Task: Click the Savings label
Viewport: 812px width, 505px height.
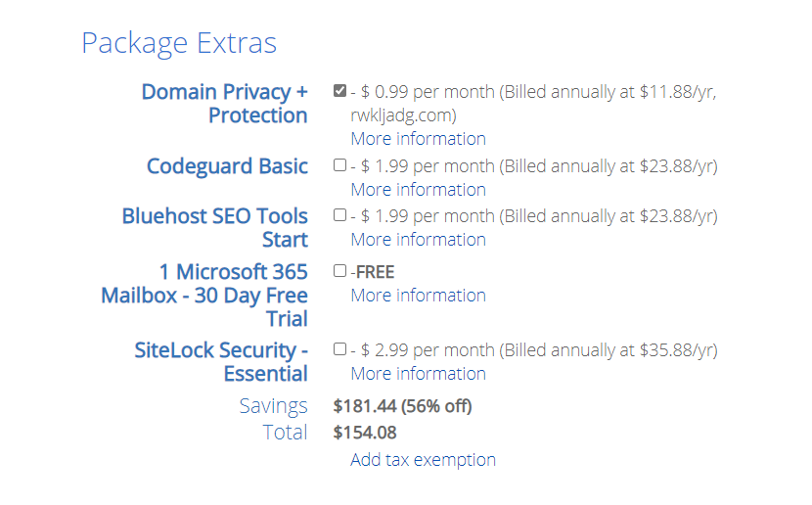Action: tap(273, 406)
